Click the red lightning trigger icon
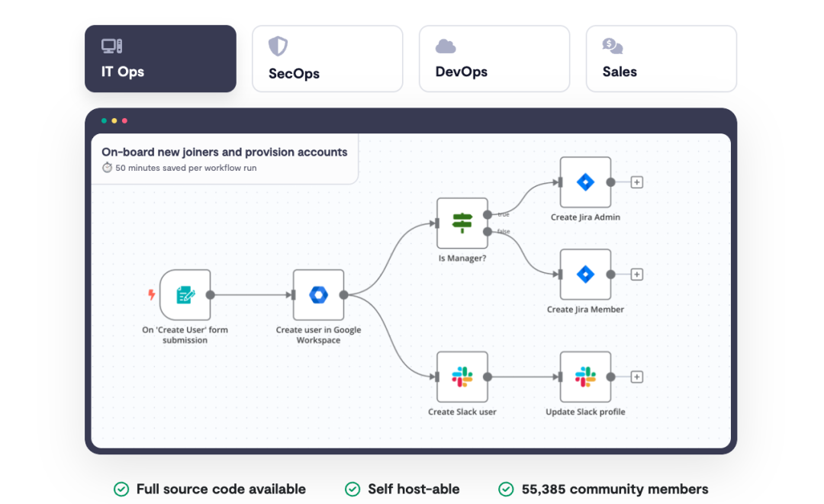Viewport: 824px width, 504px height. pyautogui.click(x=151, y=294)
